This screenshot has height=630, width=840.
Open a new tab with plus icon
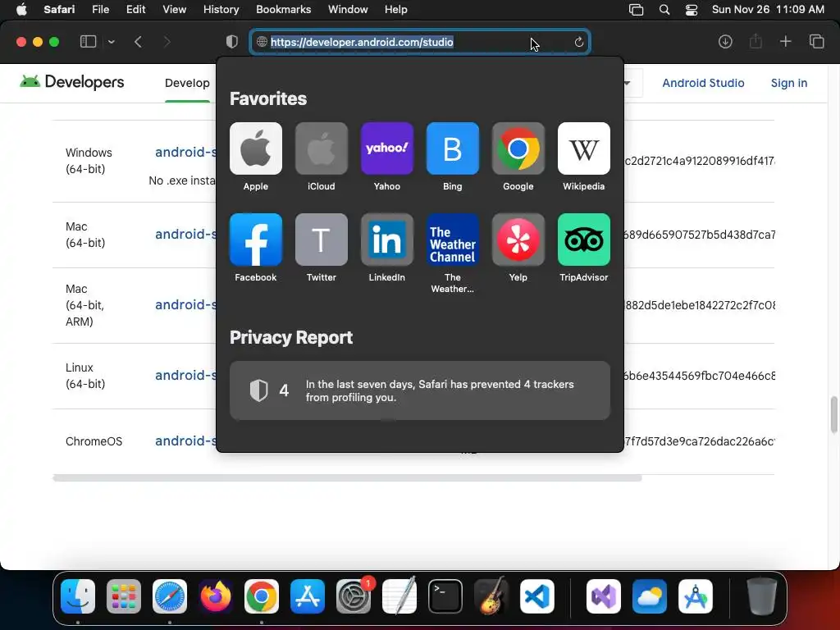click(785, 42)
